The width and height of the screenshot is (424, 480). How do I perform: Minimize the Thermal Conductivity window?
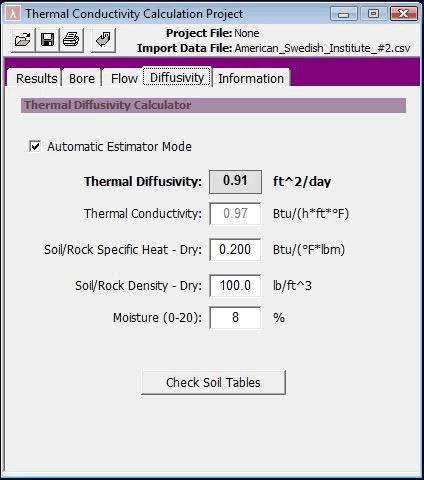pyautogui.click(x=344, y=14)
